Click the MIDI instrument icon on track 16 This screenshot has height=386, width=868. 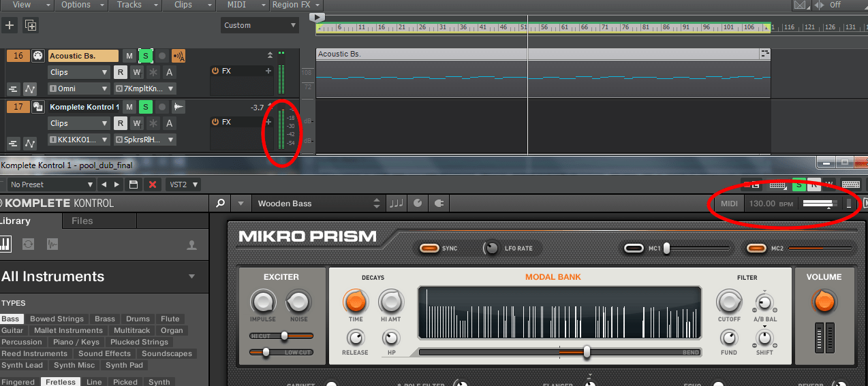pos(38,56)
